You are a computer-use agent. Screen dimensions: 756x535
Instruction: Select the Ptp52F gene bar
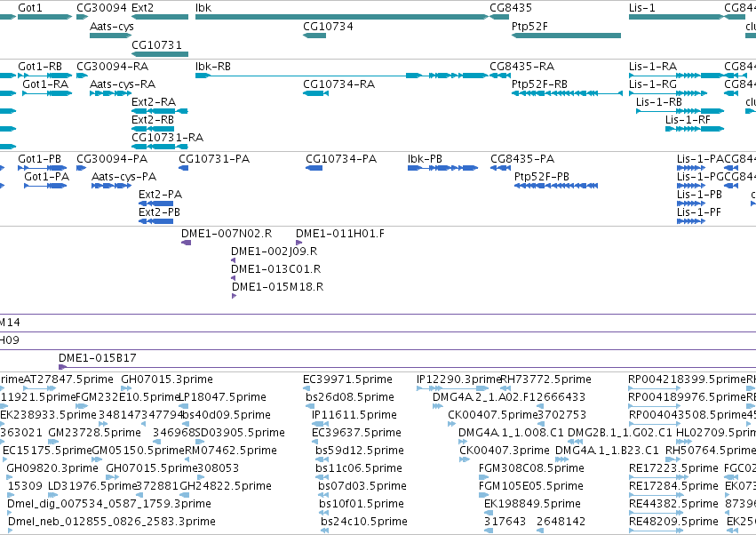[566, 36]
